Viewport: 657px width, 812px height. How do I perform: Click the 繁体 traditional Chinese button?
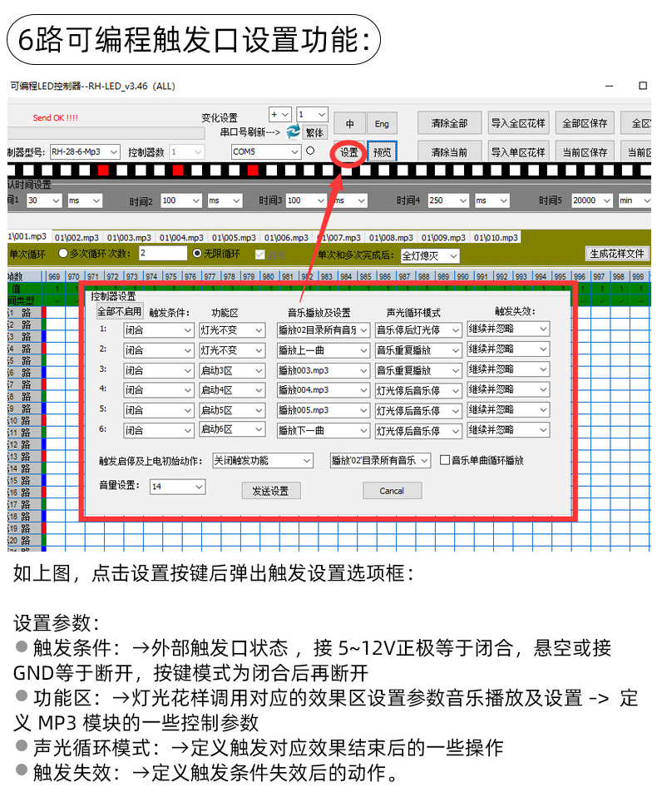click(x=315, y=132)
